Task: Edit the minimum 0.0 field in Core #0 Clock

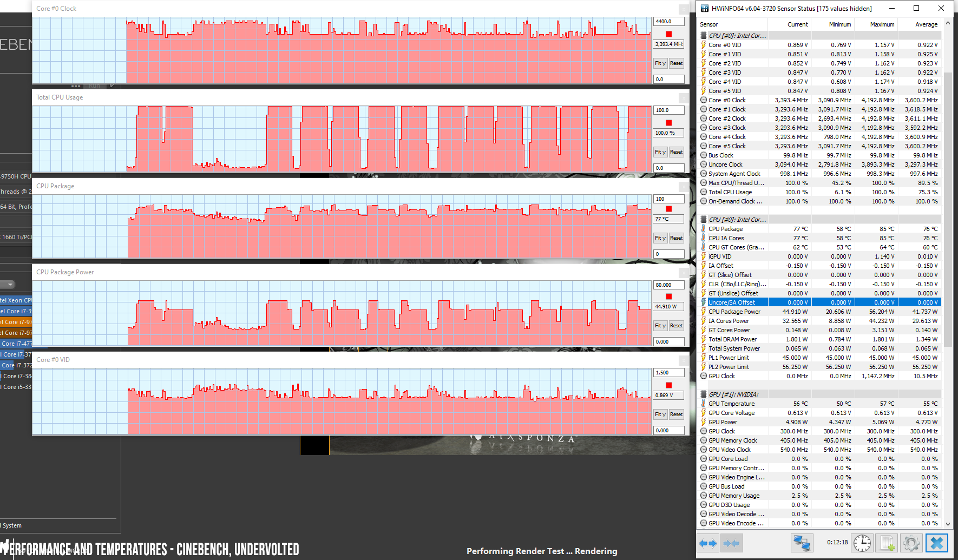Action: [x=669, y=79]
